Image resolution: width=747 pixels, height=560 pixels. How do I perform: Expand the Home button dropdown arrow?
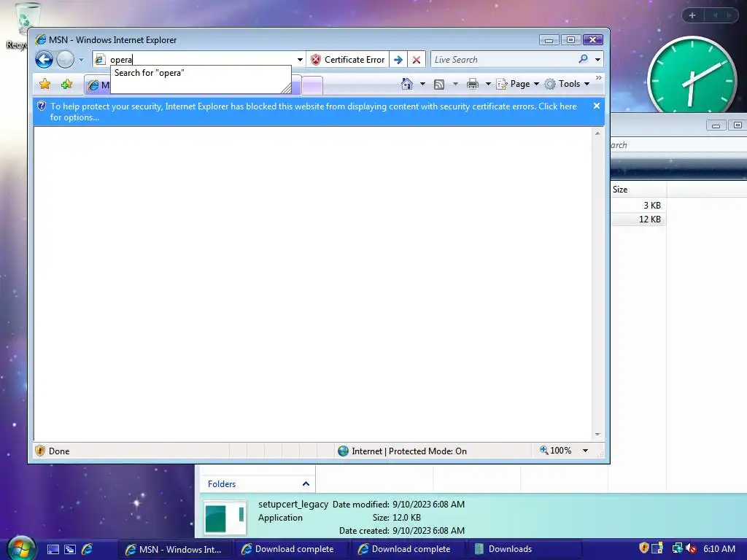pos(422,84)
